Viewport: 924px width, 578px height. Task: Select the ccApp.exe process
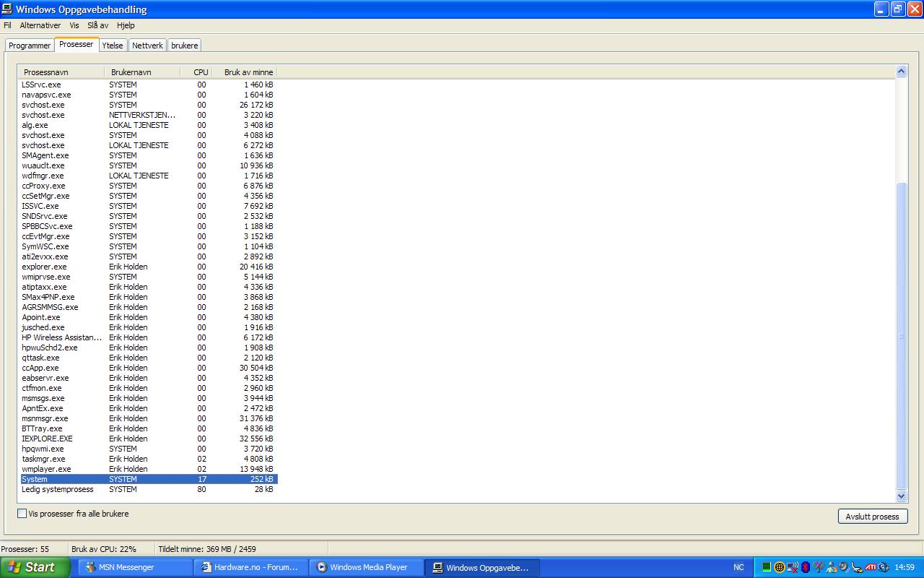point(149,368)
